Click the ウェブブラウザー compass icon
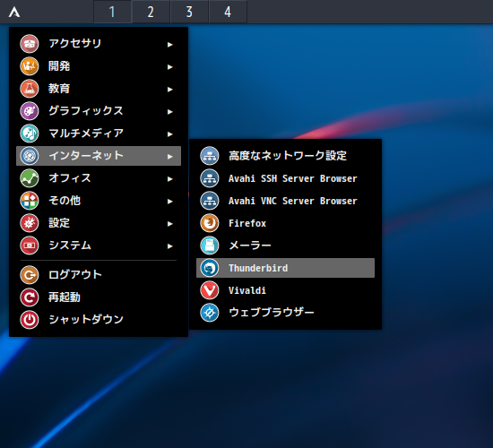The image size is (493, 448). (x=210, y=313)
